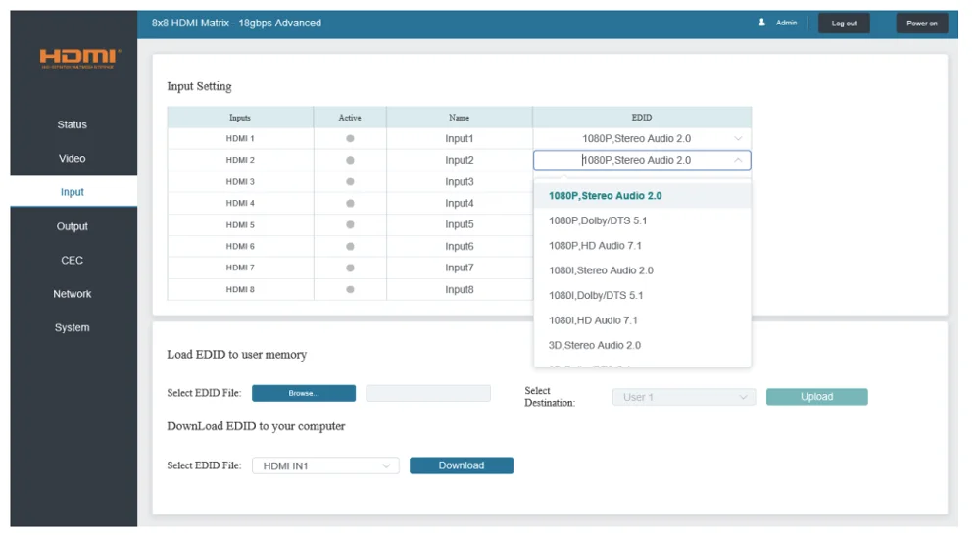This screenshot has height=538, width=980.
Task: Toggle the Power on button
Action: pos(922,24)
